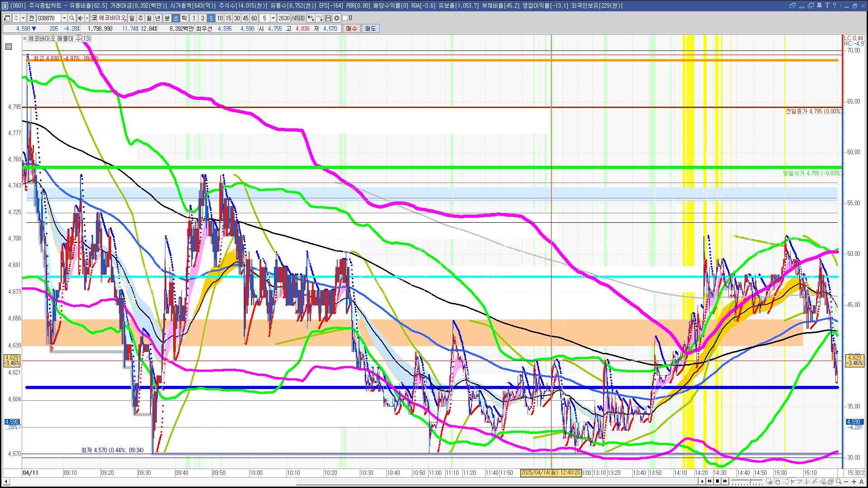The height and width of the screenshot is (488, 868).
Task: Switch to the 분 minute chart tab
Action: point(167,18)
